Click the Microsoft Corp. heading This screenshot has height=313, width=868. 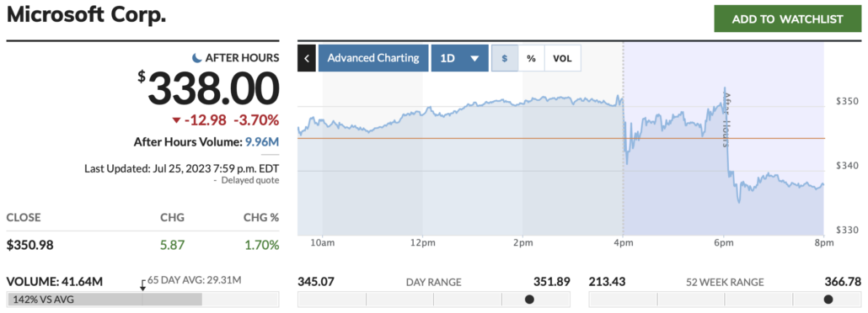point(86,15)
